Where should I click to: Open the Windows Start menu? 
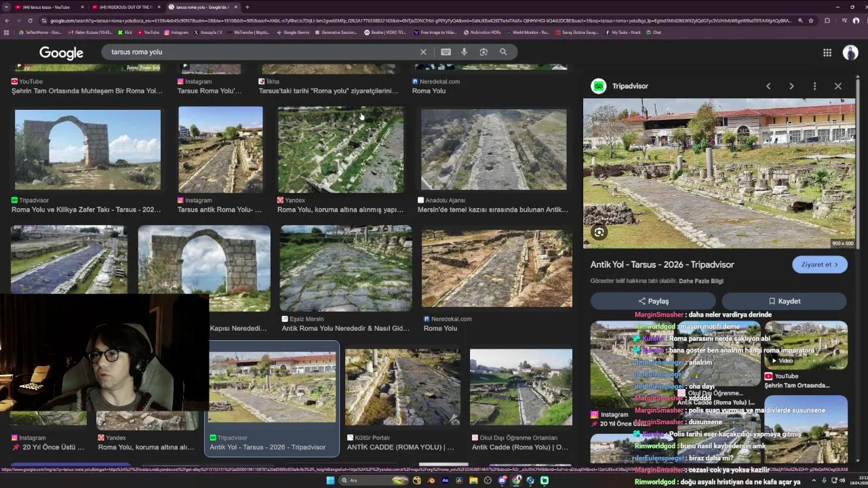[x=330, y=481]
